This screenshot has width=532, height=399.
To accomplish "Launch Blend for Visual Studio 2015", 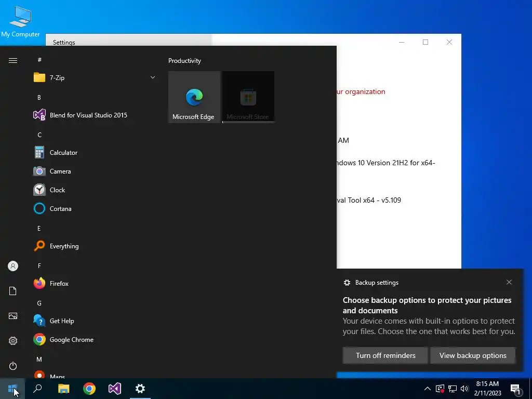I will click(95, 115).
